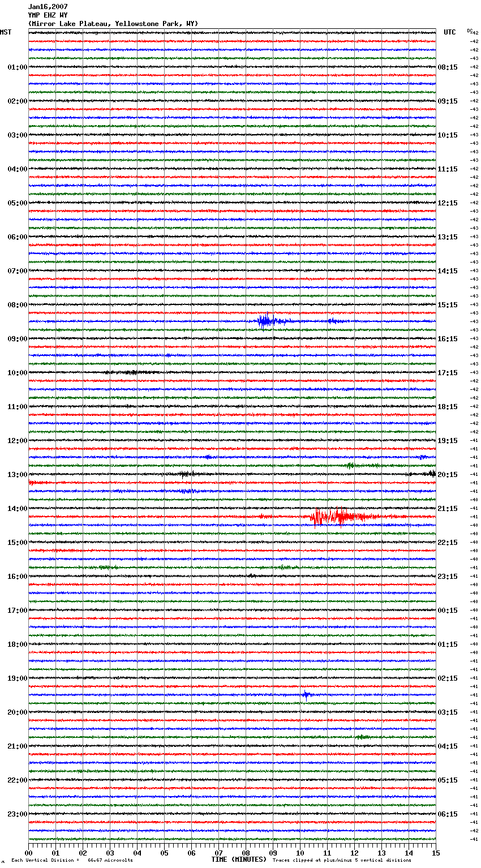Click the 12:15 UTC label
This screenshot has width=481, height=868.
coord(448,203)
